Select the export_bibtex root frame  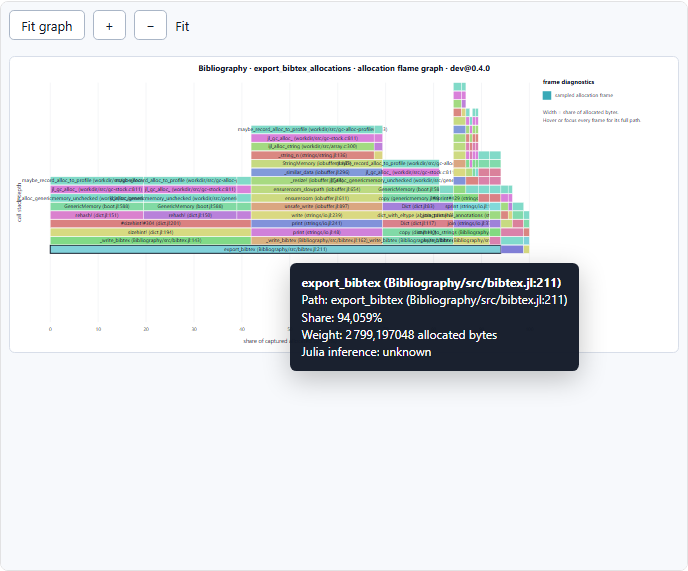[x=275, y=249]
